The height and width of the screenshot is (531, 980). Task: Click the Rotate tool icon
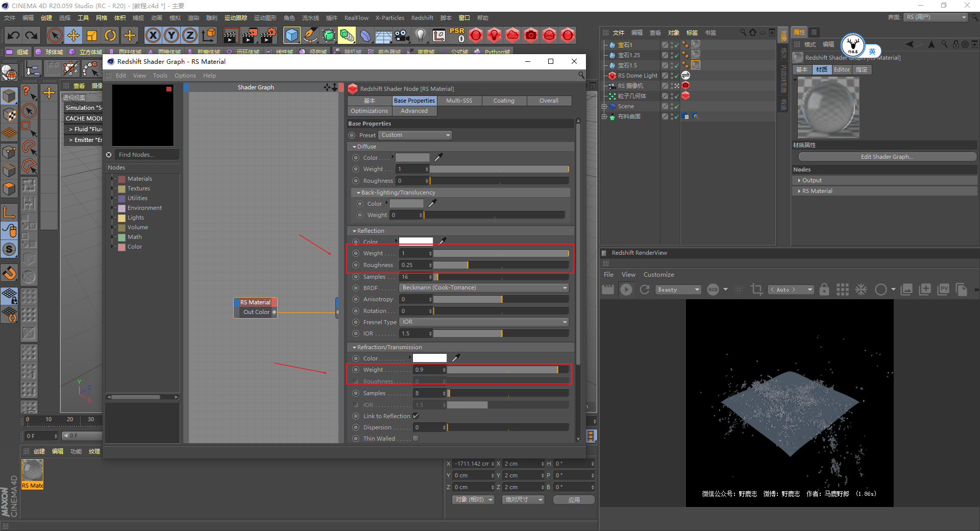click(x=110, y=35)
